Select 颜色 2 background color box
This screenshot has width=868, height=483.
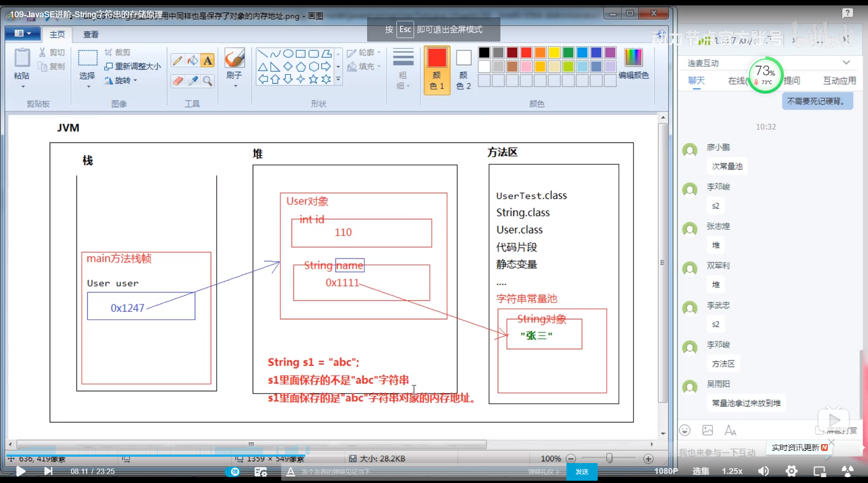click(463, 70)
